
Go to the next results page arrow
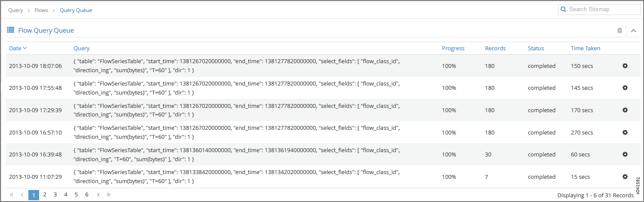[x=98, y=195]
